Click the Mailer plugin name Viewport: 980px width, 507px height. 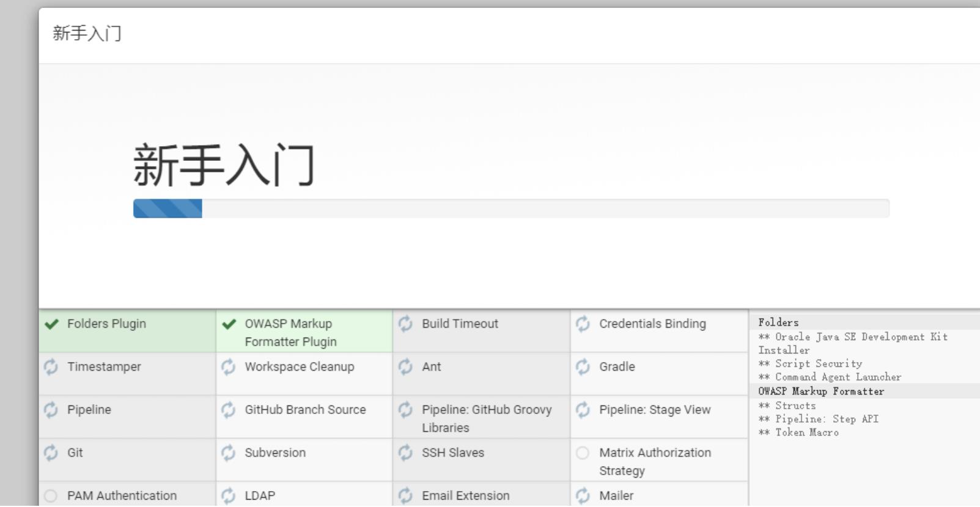616,495
